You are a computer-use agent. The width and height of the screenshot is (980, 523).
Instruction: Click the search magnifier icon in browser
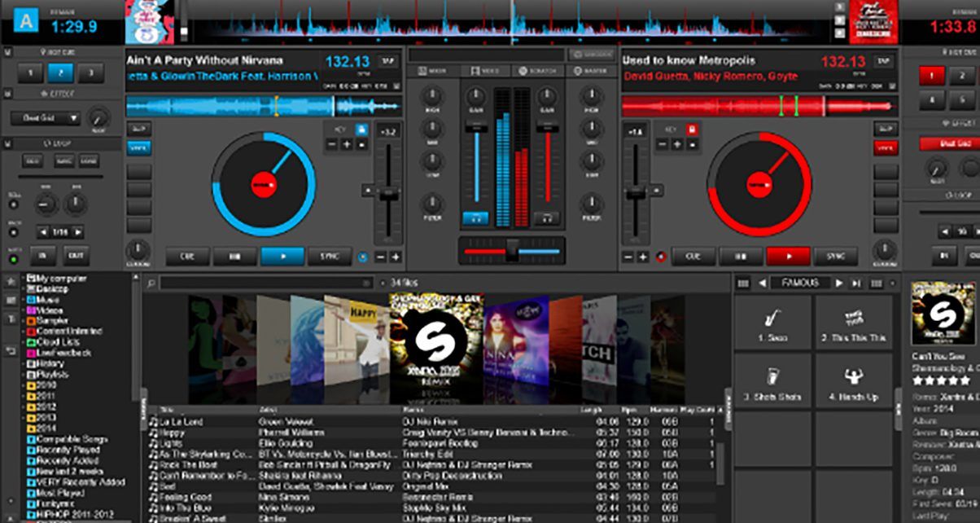[x=151, y=283]
